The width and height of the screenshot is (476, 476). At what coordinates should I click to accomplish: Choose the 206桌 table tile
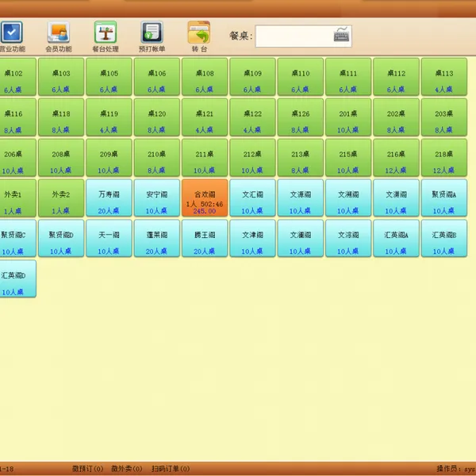click(x=18, y=158)
